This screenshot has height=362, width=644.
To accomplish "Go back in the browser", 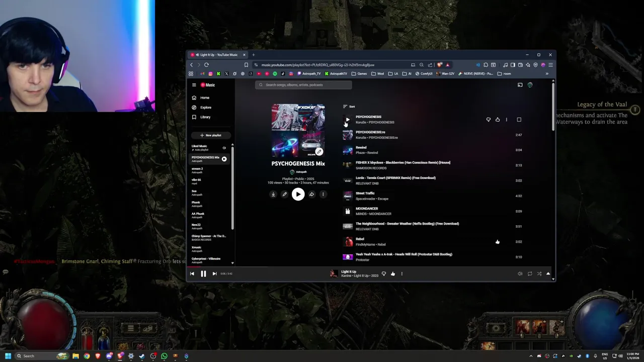I will [x=191, y=65].
